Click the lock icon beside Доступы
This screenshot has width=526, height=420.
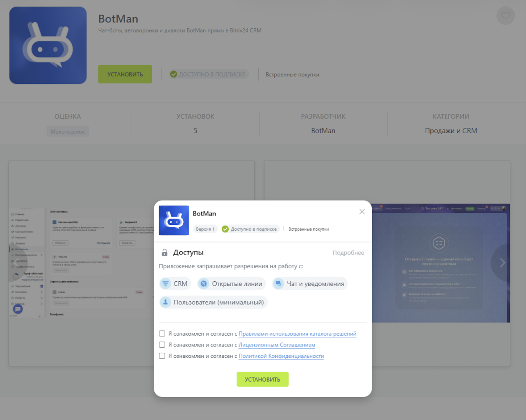[164, 252]
